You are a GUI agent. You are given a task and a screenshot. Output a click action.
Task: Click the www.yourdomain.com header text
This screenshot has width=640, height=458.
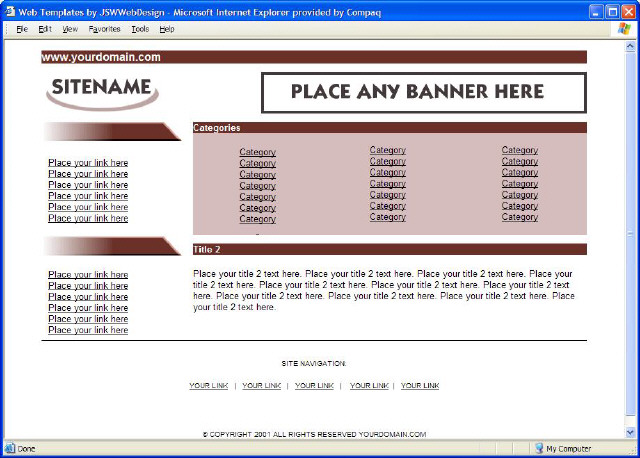pos(101,57)
